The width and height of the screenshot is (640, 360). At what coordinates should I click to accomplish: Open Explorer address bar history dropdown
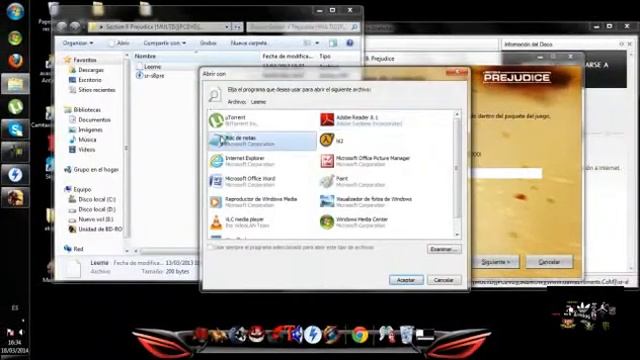click(x=227, y=27)
